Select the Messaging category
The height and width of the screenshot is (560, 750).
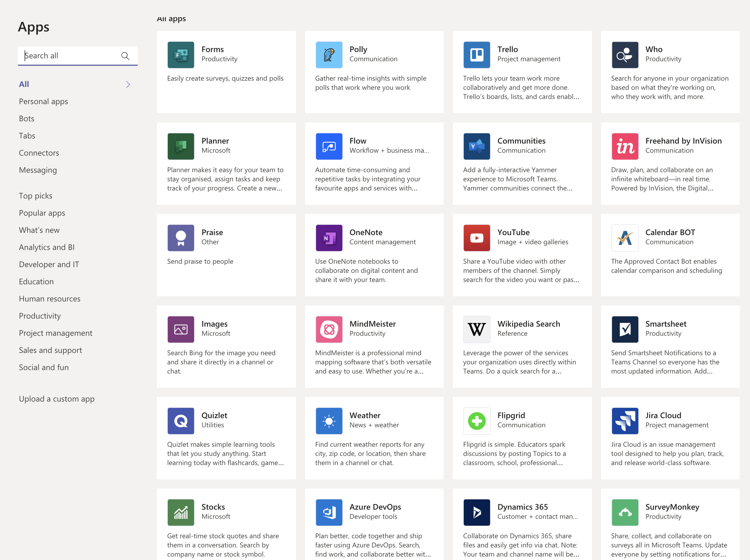pos(38,170)
